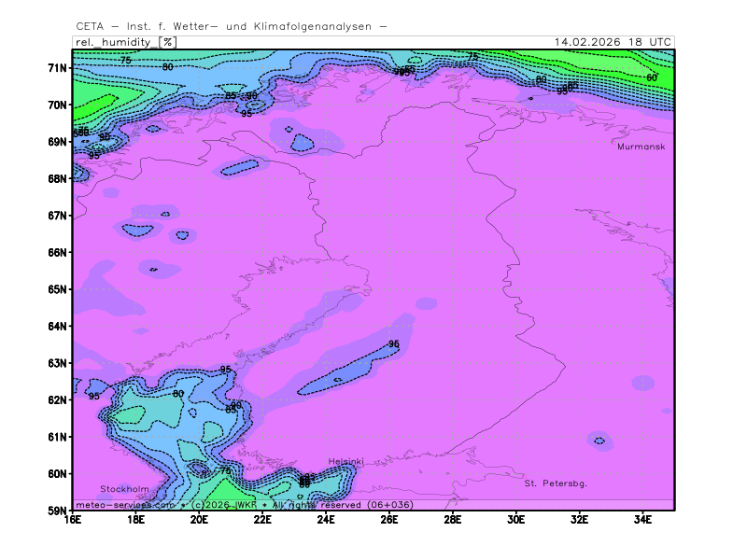The width and height of the screenshot is (747, 560).
Task: Click the boxed percent unit symbol
Action: (167, 42)
